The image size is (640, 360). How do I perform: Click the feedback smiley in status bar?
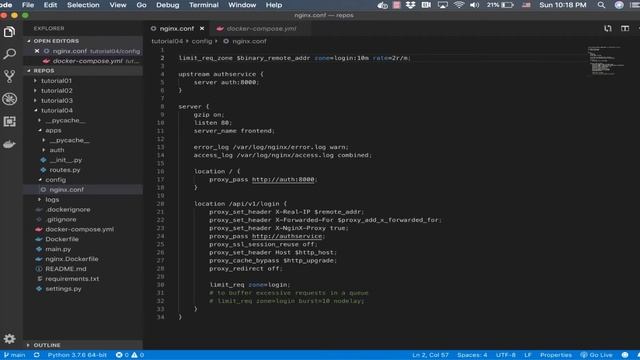click(625, 355)
